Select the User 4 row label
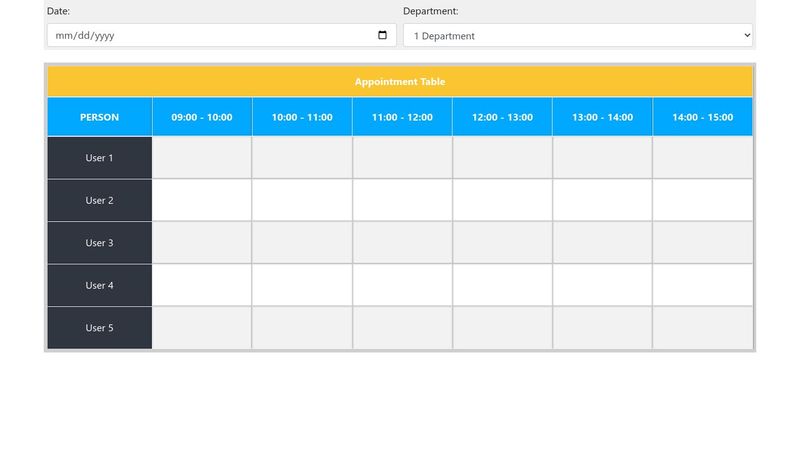Screen dimensions: 800x450 pos(99,285)
